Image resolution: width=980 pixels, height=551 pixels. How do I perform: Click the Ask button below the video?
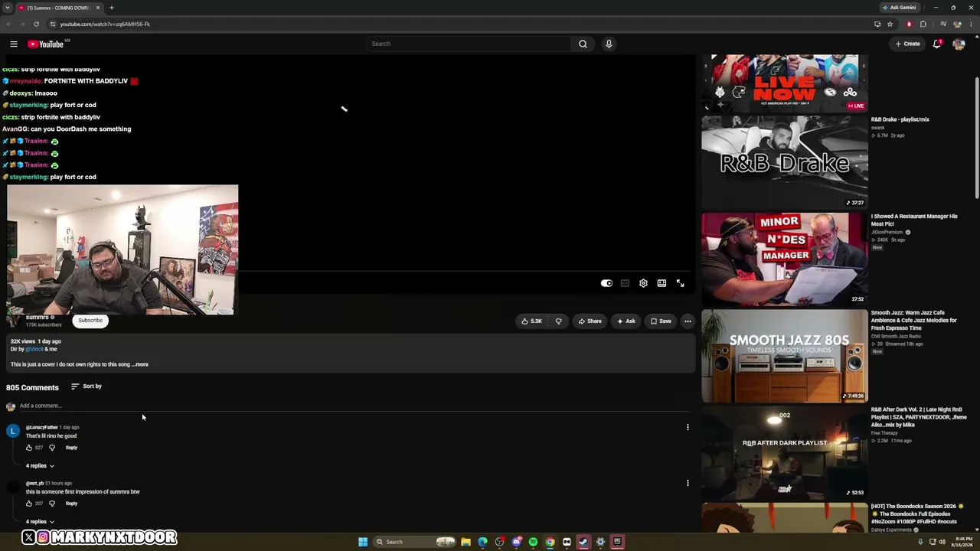(x=626, y=321)
